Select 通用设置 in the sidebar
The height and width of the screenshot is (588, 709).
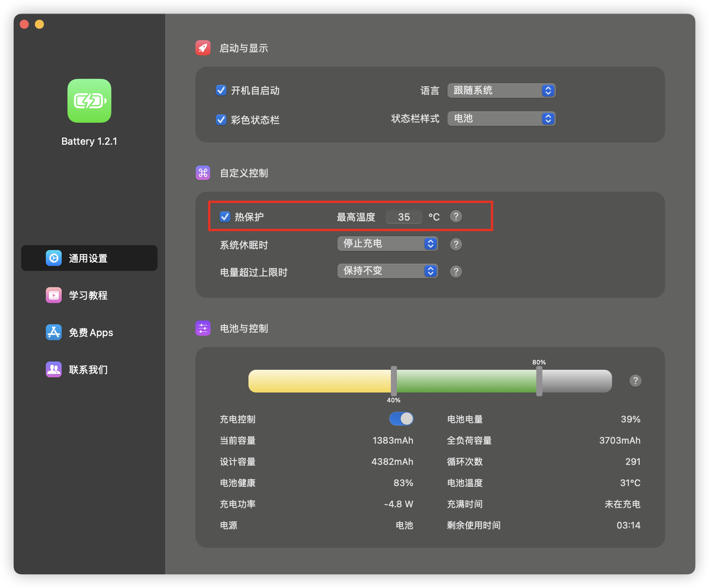pyautogui.click(x=89, y=258)
